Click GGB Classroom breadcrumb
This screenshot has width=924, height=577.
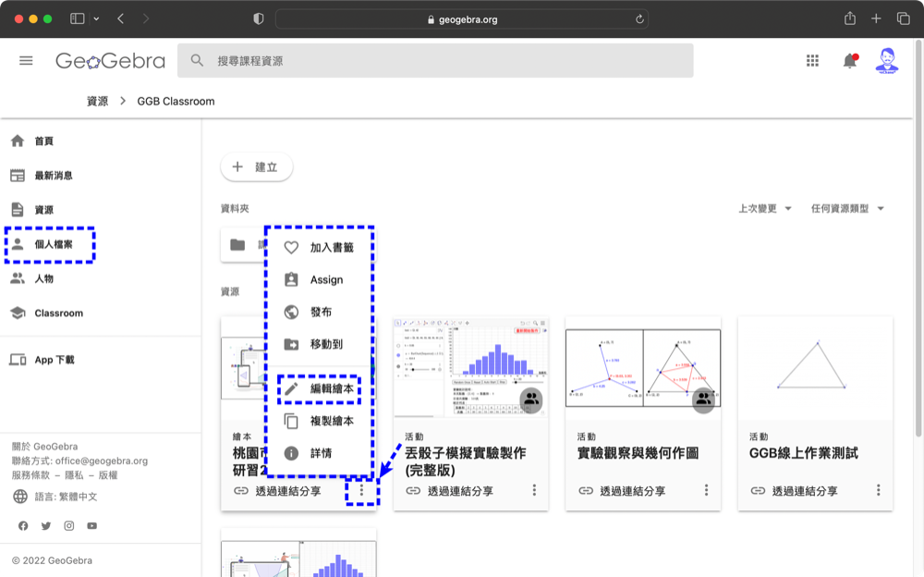tap(176, 101)
